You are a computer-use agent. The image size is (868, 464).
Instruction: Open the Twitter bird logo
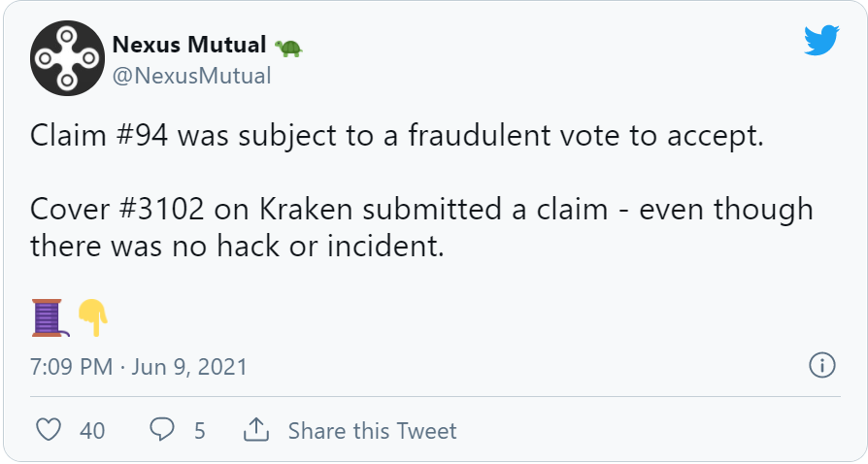[x=820, y=41]
